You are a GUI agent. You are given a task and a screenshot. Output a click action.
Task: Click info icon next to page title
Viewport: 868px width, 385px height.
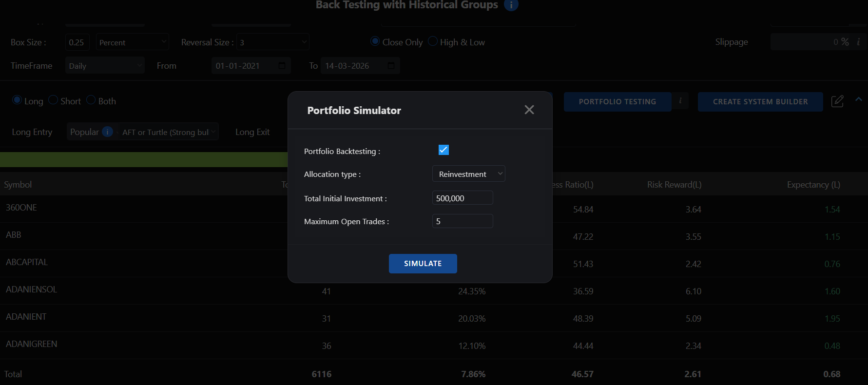click(511, 5)
